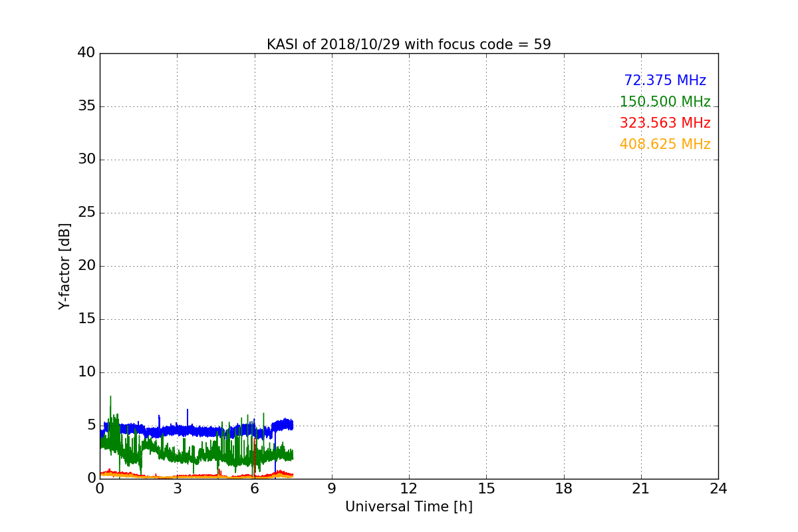Click the x-axis tick label 3
This screenshot has height=532, width=798.
tap(177, 489)
